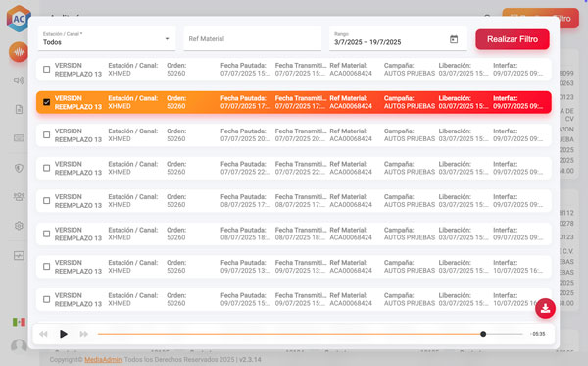Image resolution: width=588 pixels, height=366 pixels.
Task: Skip forward with fast-forward control
Action: pos(83,334)
